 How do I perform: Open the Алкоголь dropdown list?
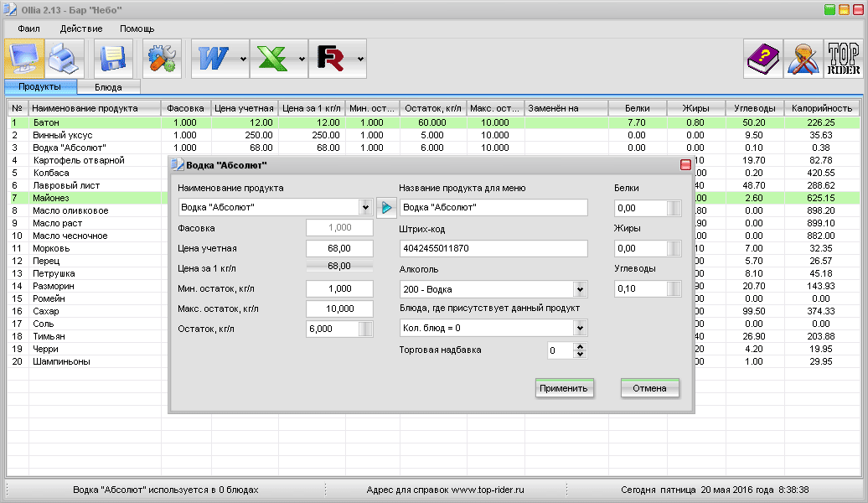pyautogui.click(x=580, y=289)
